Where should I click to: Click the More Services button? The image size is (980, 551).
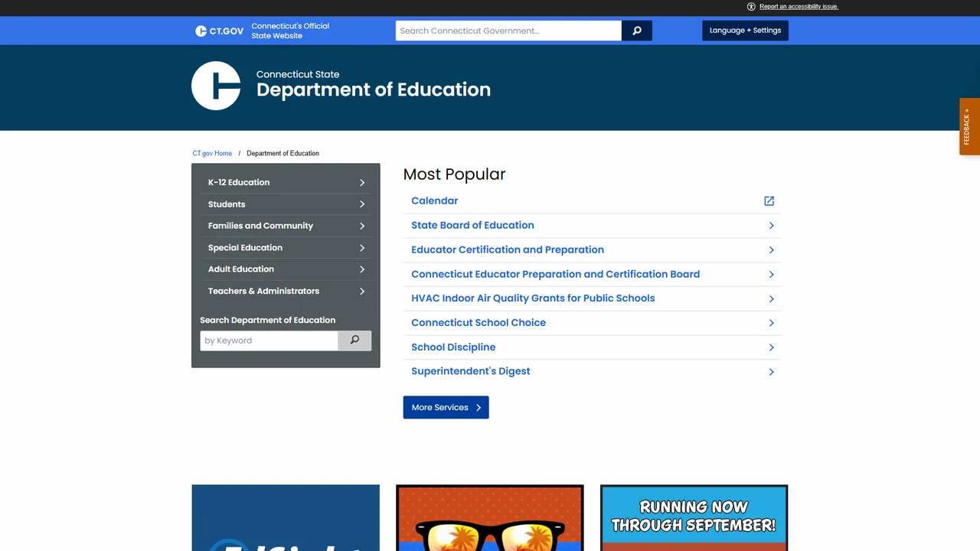(446, 407)
